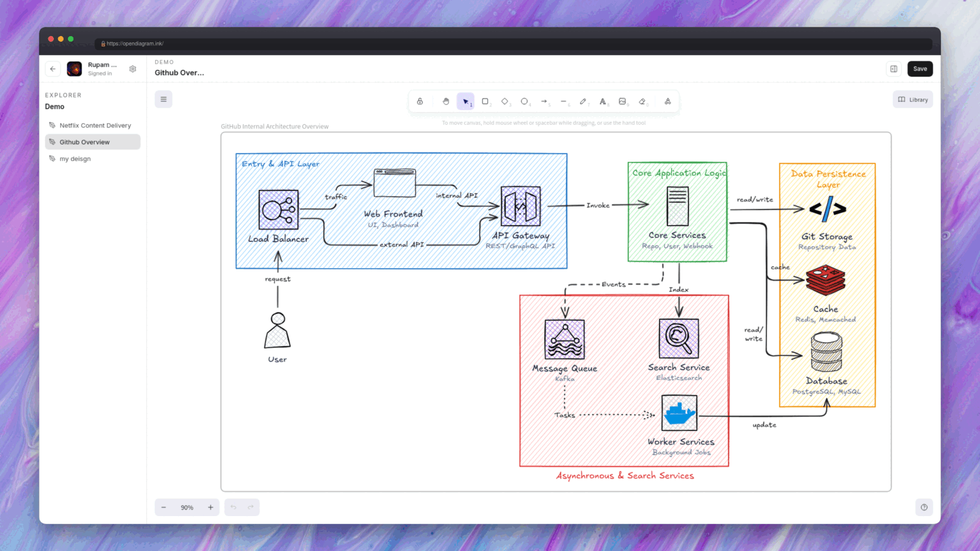Select the Database cylinder icon
Screen dimensions: 980x551
tap(826, 352)
